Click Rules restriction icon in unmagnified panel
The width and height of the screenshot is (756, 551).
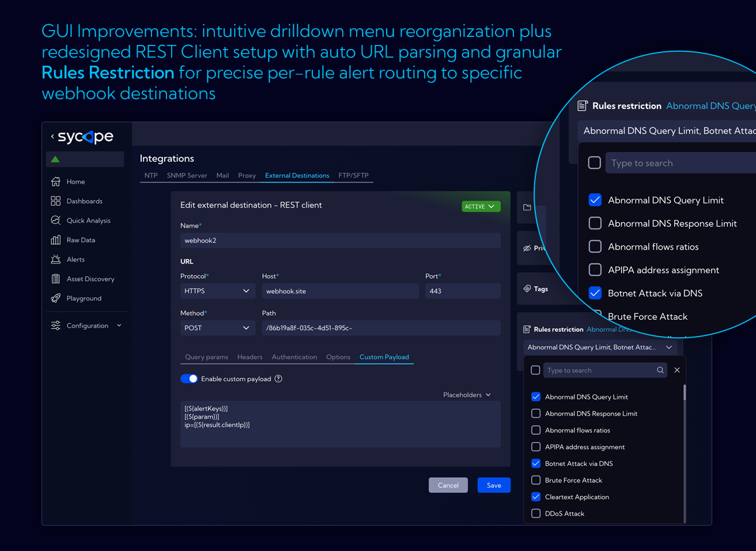click(x=527, y=329)
